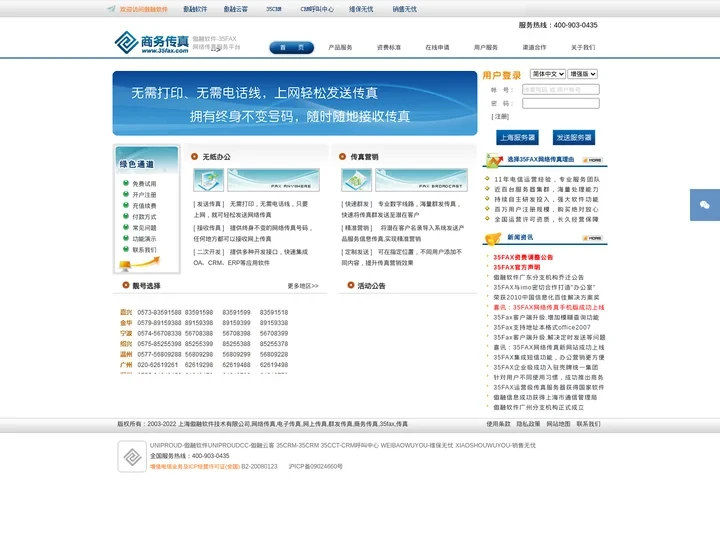
Task: Click the FAX BROADCAST banner image
Action: (x=422, y=180)
